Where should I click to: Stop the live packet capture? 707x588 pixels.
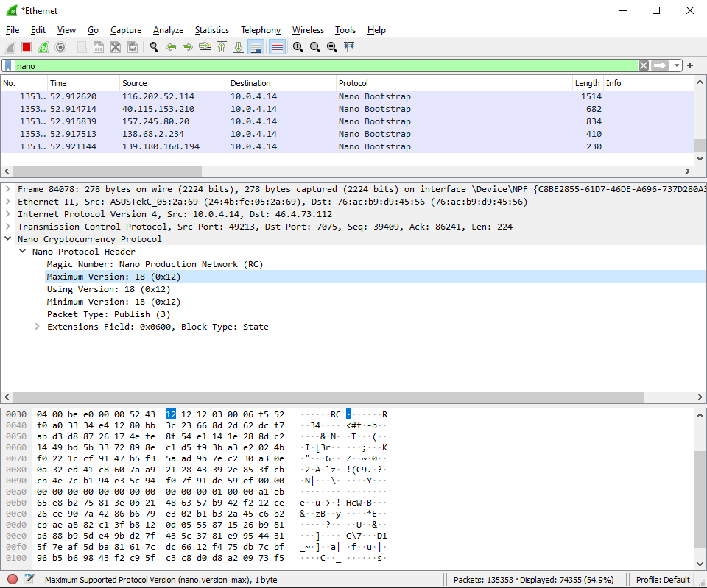click(25, 46)
